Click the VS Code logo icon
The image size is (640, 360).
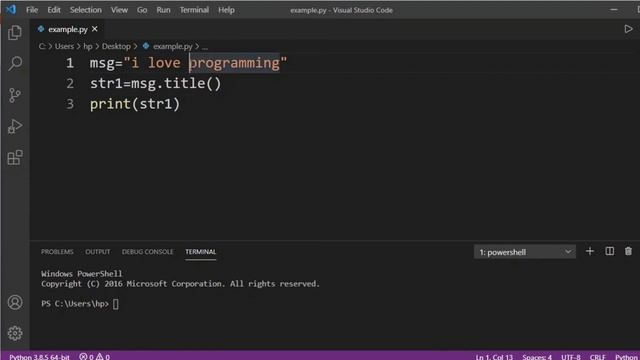(11, 9)
